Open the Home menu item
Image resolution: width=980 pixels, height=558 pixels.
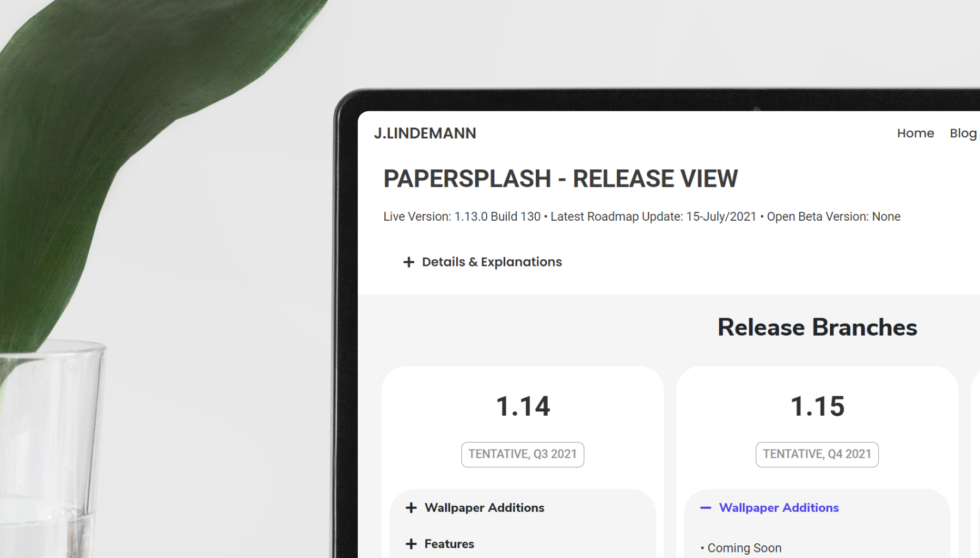point(915,134)
